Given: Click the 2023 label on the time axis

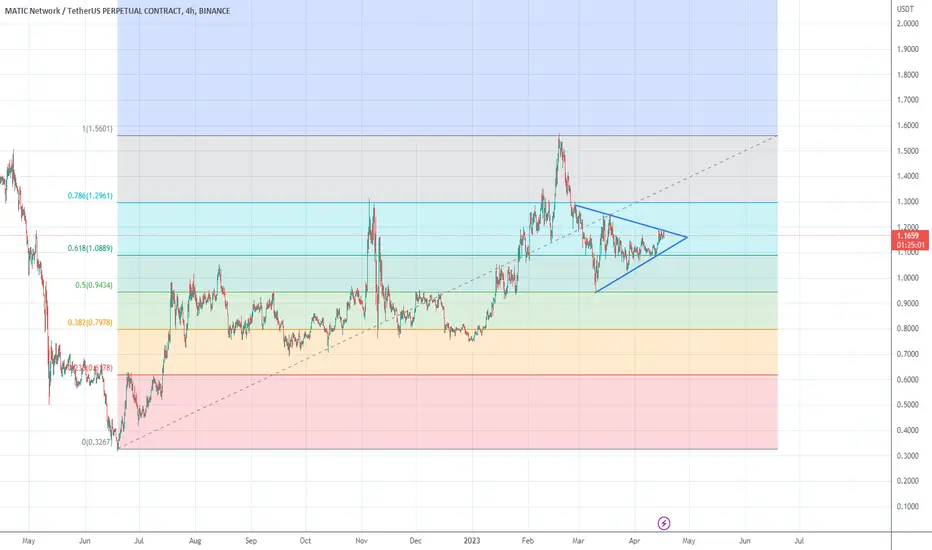Looking at the screenshot, I should tap(472, 541).
